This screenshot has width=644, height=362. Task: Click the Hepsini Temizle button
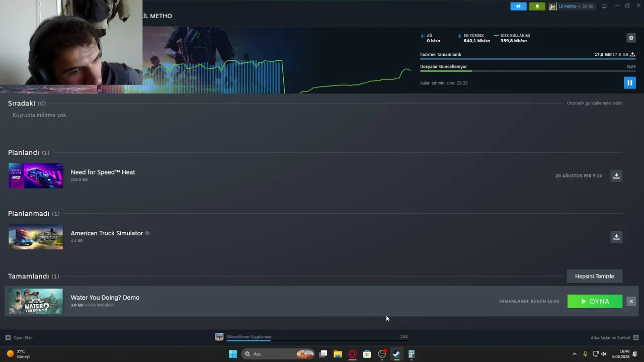coord(595,276)
